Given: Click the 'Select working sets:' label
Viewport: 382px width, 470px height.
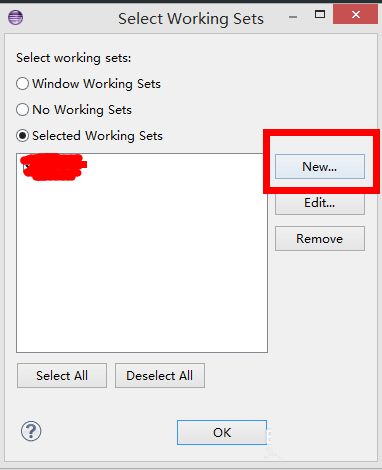Looking at the screenshot, I should pyautogui.click(x=74, y=58).
